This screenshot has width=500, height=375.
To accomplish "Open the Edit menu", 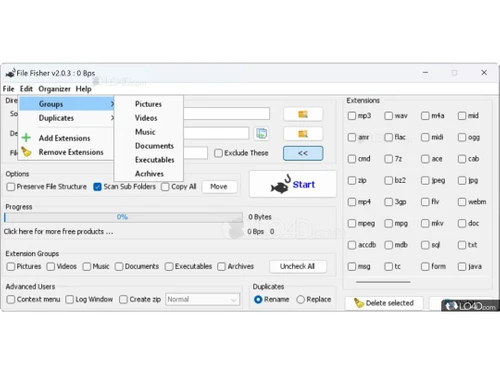I will (26, 89).
